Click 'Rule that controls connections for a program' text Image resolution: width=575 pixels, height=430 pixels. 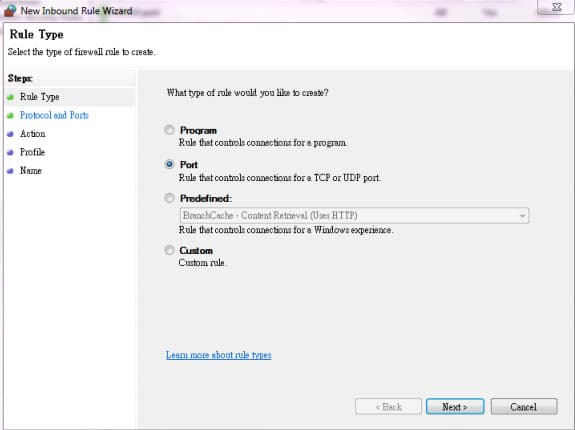click(x=263, y=143)
